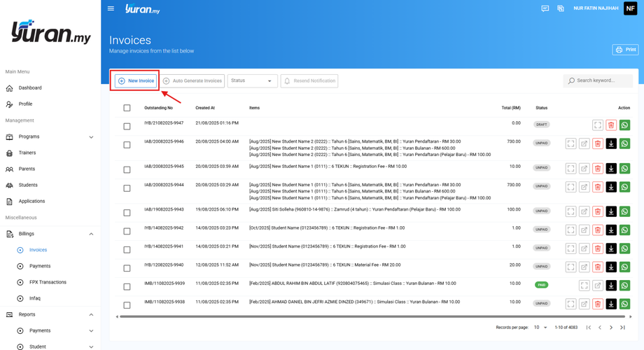644x350 pixels.
Task: Click the Invoices sidebar link
Action: (x=38, y=250)
